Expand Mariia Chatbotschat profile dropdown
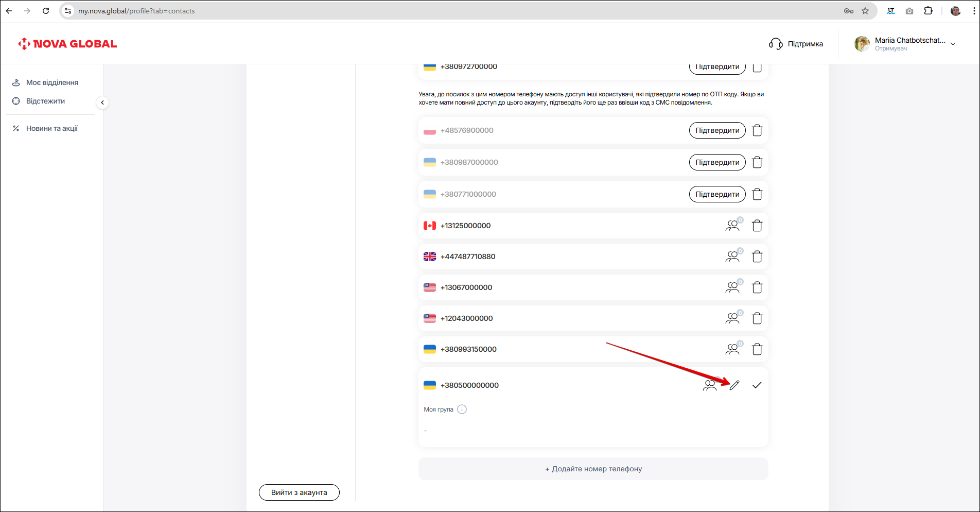980x512 pixels. click(x=953, y=44)
